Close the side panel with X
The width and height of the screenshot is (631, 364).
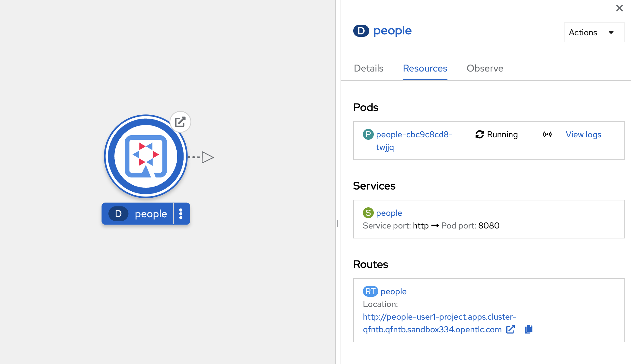tap(619, 8)
